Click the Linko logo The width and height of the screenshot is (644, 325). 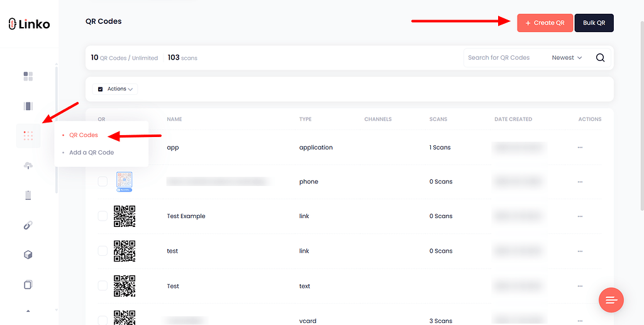point(29,24)
